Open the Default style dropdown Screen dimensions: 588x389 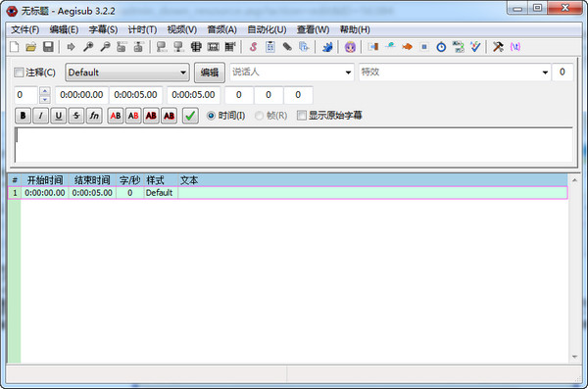(x=127, y=73)
